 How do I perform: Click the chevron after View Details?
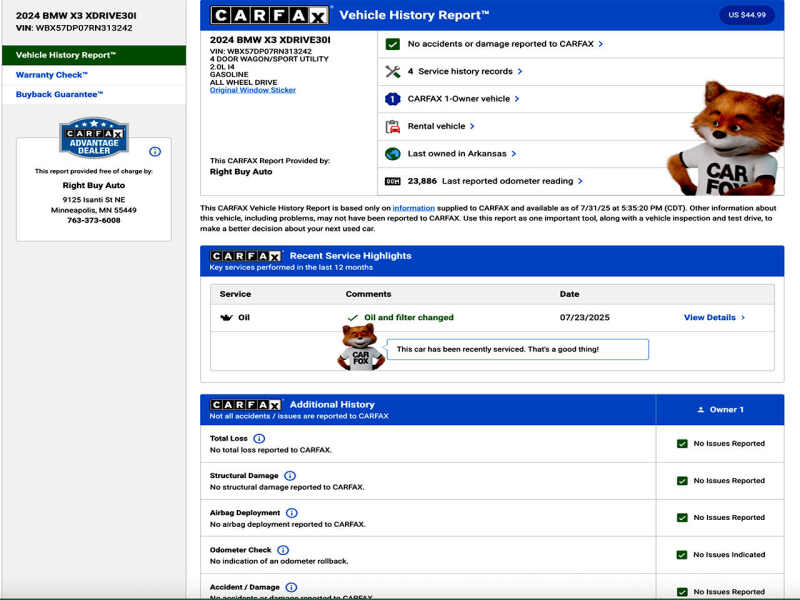[743, 317]
